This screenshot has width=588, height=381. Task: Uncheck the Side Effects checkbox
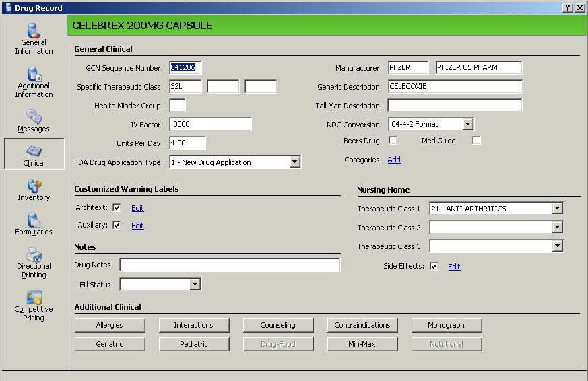434,266
